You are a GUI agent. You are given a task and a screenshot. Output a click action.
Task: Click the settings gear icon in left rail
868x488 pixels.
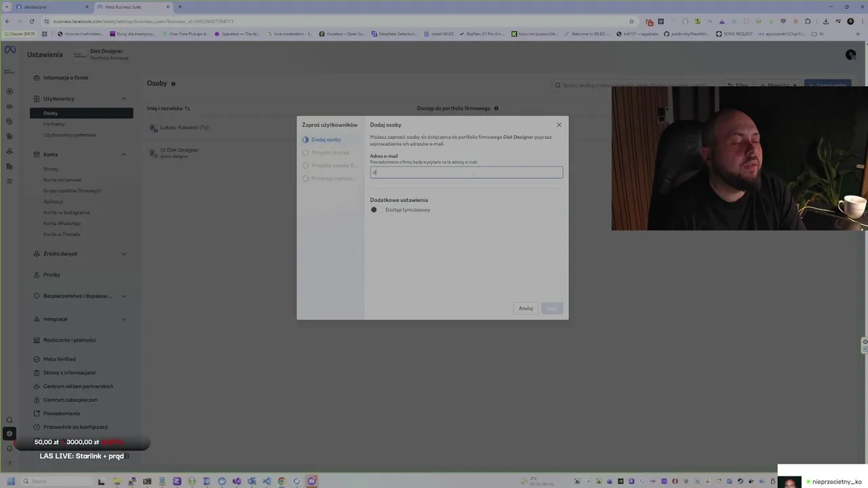9,434
